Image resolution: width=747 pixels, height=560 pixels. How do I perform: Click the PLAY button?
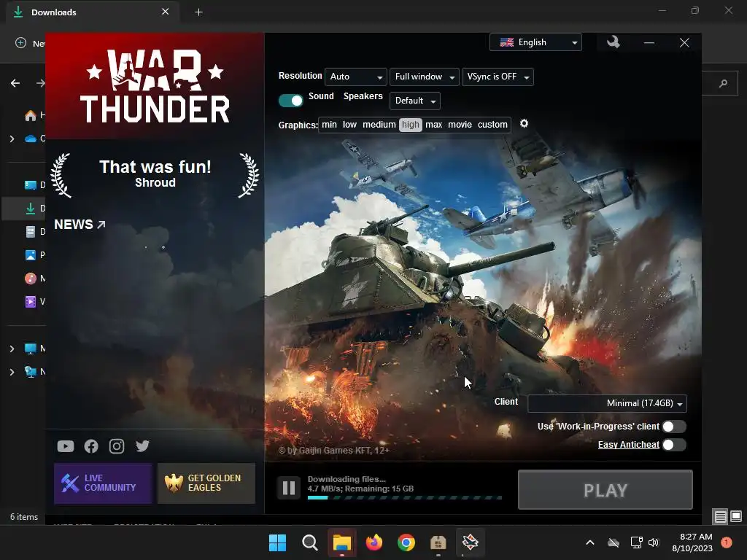tap(605, 490)
